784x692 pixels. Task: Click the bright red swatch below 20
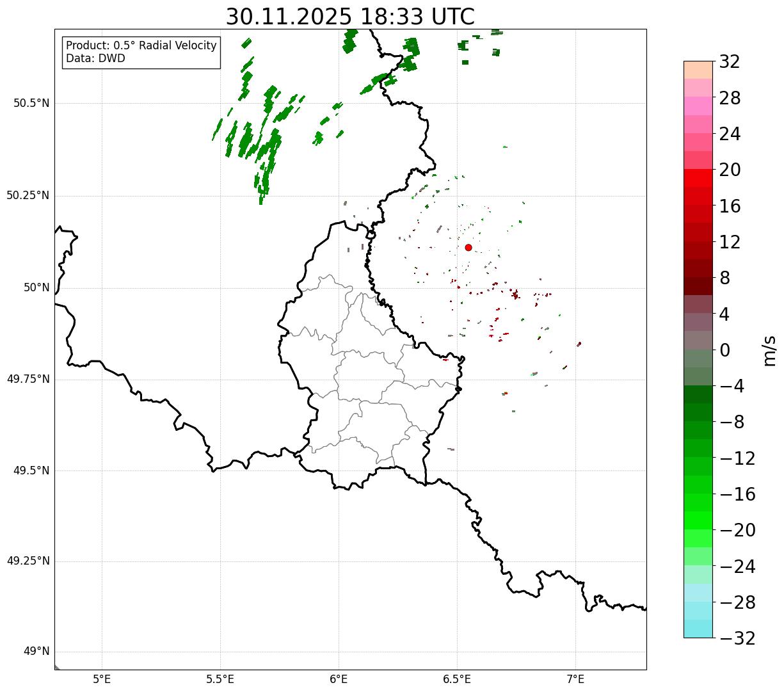(698, 178)
